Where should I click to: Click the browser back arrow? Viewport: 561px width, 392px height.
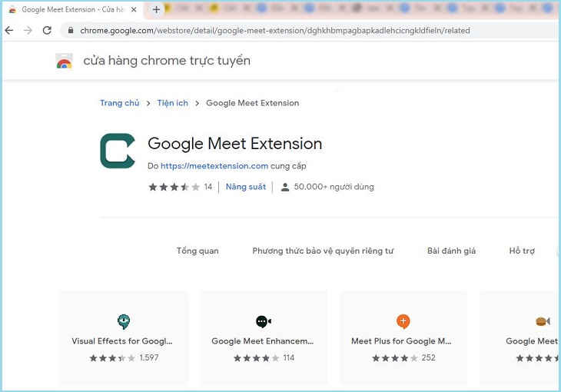[x=9, y=31]
